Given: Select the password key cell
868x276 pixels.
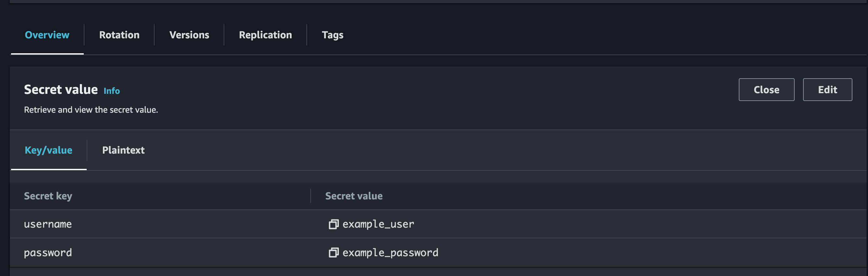Looking at the screenshot, I should (48, 252).
